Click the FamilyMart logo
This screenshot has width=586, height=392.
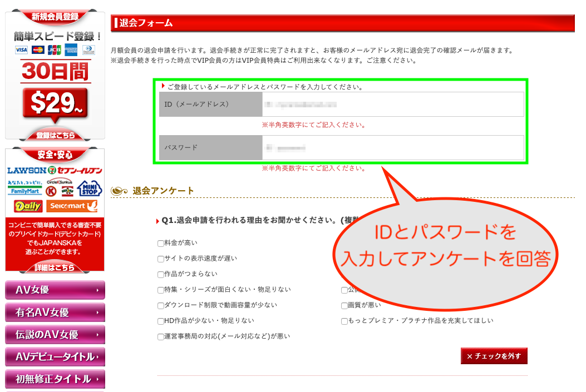25,188
